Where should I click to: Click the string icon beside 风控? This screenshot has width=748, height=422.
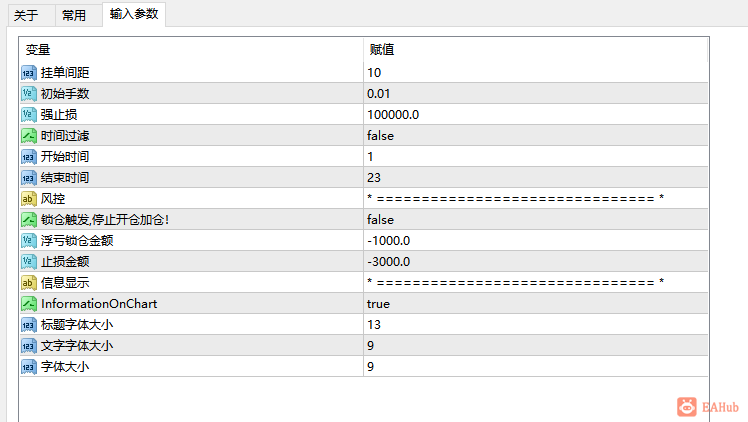(x=29, y=199)
